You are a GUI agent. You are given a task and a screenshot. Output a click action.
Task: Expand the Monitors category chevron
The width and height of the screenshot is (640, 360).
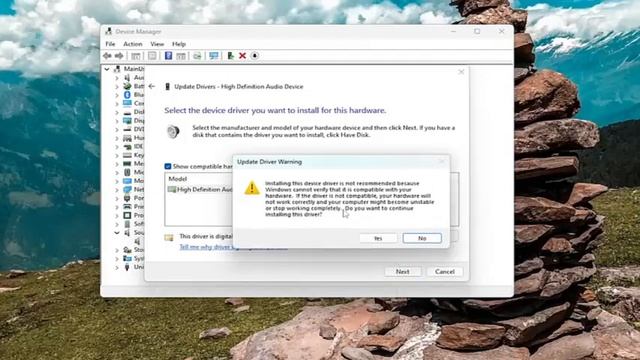click(x=117, y=181)
